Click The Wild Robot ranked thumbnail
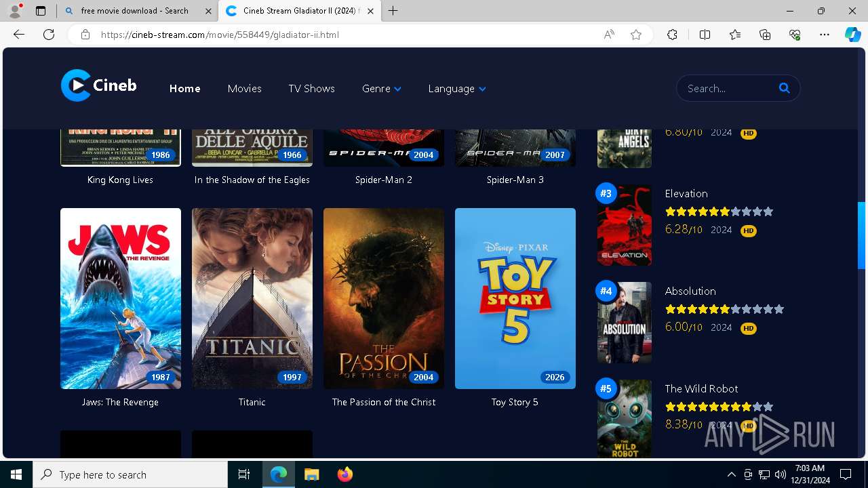Viewport: 868px width, 488px height. (x=625, y=418)
